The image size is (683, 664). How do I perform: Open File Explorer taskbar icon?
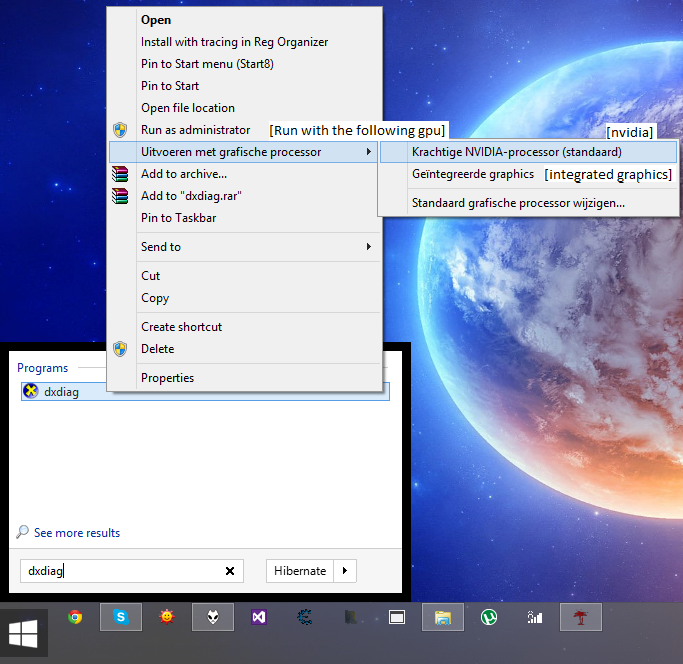pyautogui.click(x=443, y=617)
